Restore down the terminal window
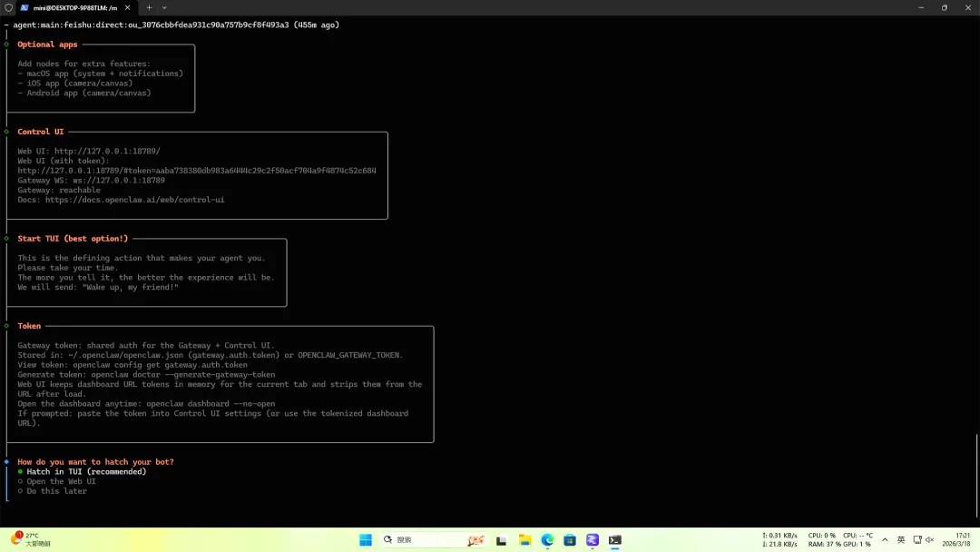980x552 pixels. point(945,7)
